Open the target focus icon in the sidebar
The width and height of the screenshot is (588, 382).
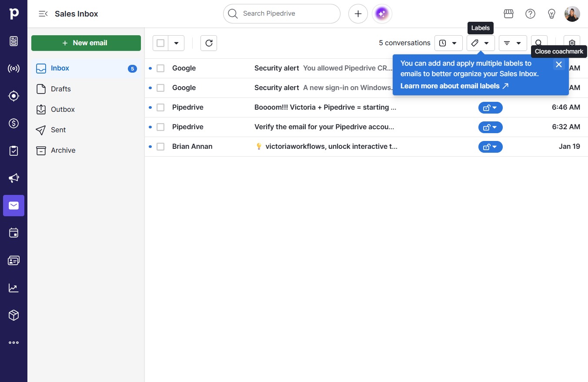click(13, 96)
